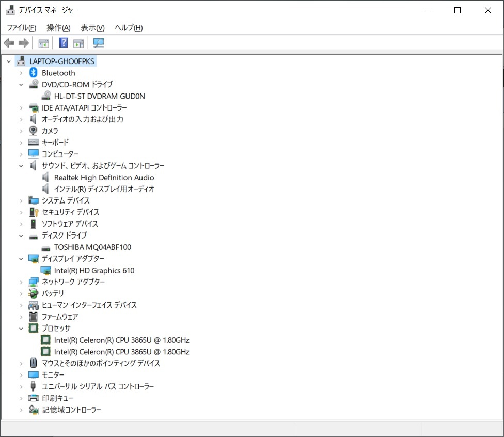This screenshot has height=437, width=504.
Task: Click the Back arrow toolbar icon
Action: pos(9,43)
